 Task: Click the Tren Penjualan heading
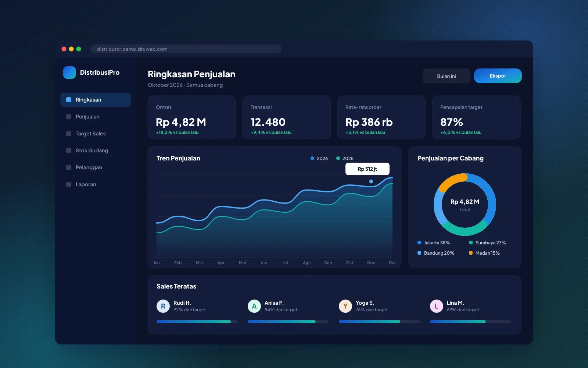coord(178,158)
